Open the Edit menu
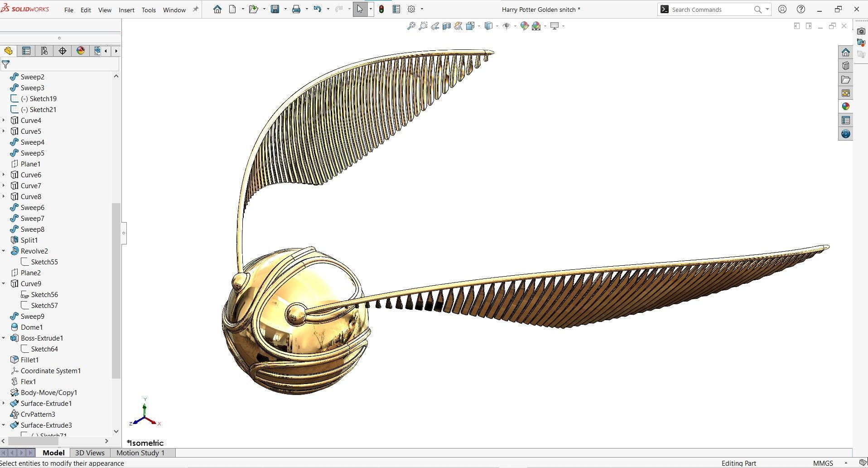Image resolution: width=868 pixels, height=468 pixels. click(86, 10)
